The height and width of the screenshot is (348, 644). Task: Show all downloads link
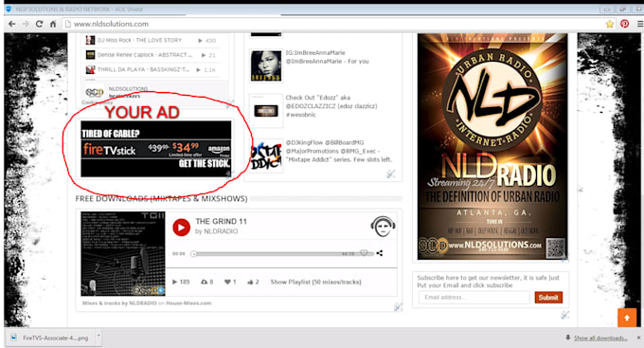600,338
